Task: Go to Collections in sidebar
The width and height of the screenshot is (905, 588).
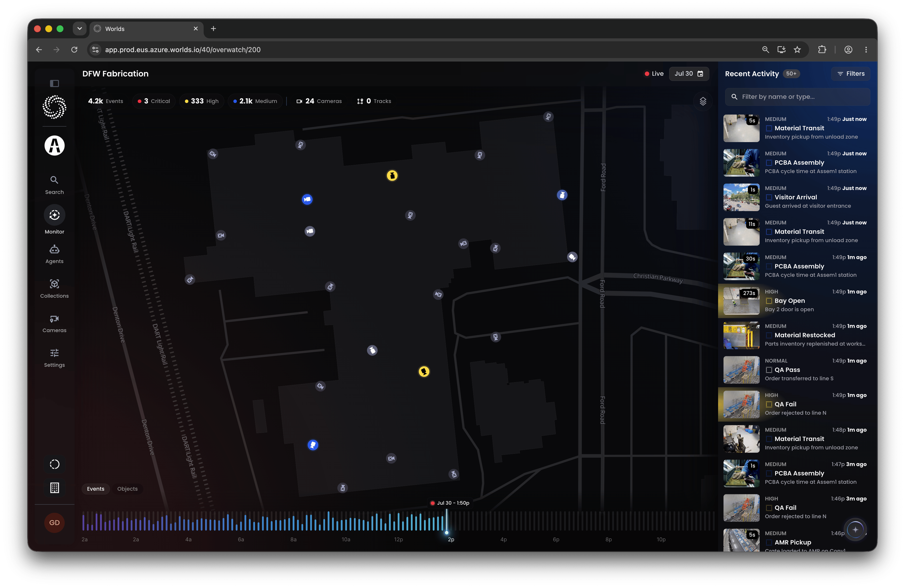Action: [54, 289]
